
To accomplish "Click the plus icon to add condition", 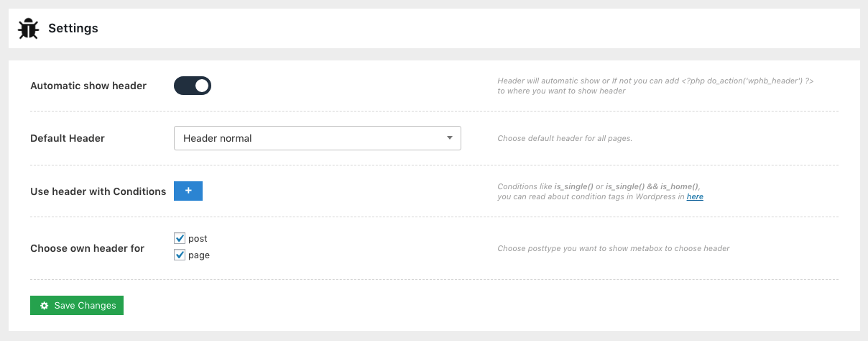I will click(x=188, y=191).
